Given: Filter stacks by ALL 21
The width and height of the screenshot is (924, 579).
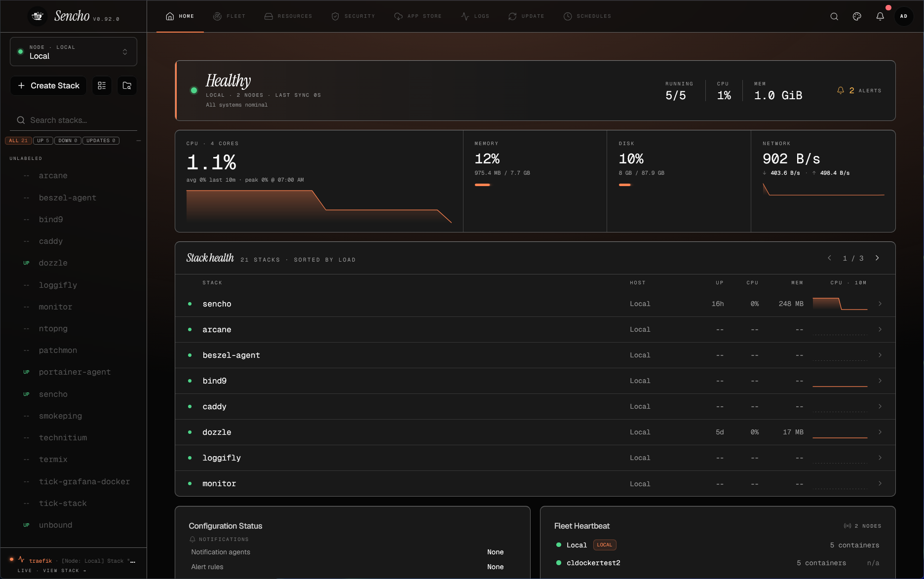Looking at the screenshot, I should pyautogui.click(x=18, y=141).
